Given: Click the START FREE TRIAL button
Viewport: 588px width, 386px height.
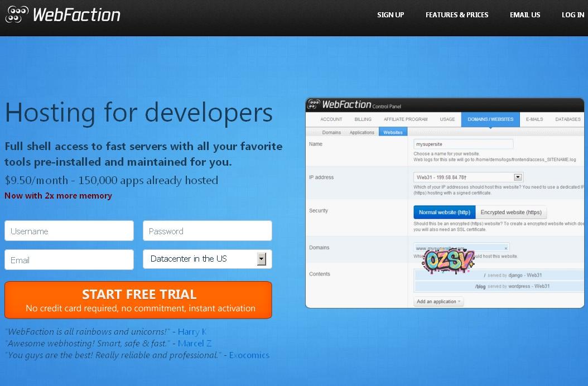Looking at the screenshot, I should [x=138, y=300].
